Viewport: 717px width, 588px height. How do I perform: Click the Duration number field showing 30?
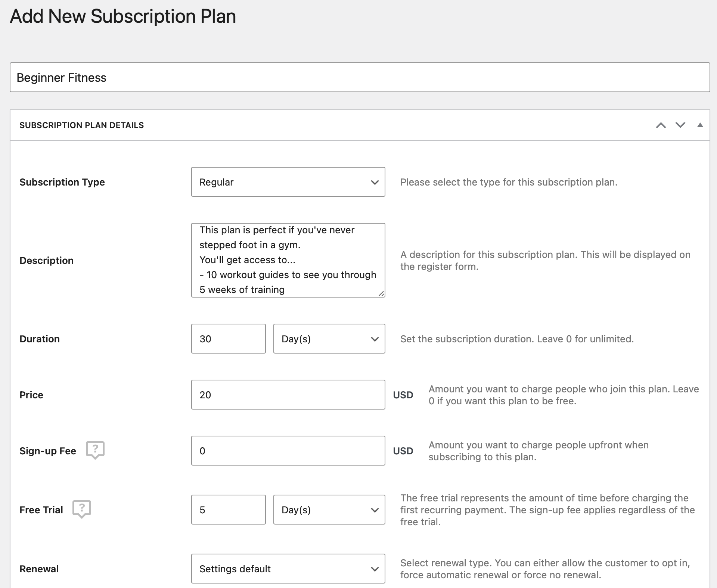pyautogui.click(x=228, y=339)
